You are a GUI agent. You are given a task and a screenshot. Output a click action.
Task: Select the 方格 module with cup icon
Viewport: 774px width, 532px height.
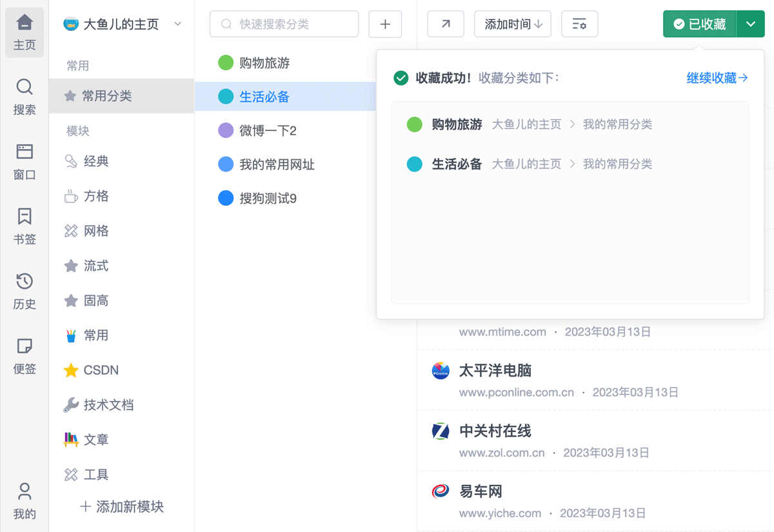[121, 196]
